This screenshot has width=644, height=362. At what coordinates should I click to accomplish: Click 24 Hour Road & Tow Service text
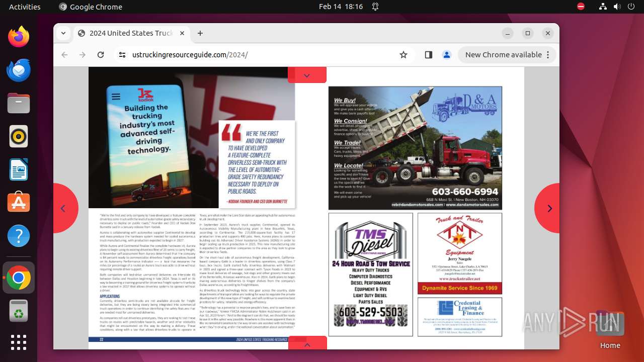(371, 263)
